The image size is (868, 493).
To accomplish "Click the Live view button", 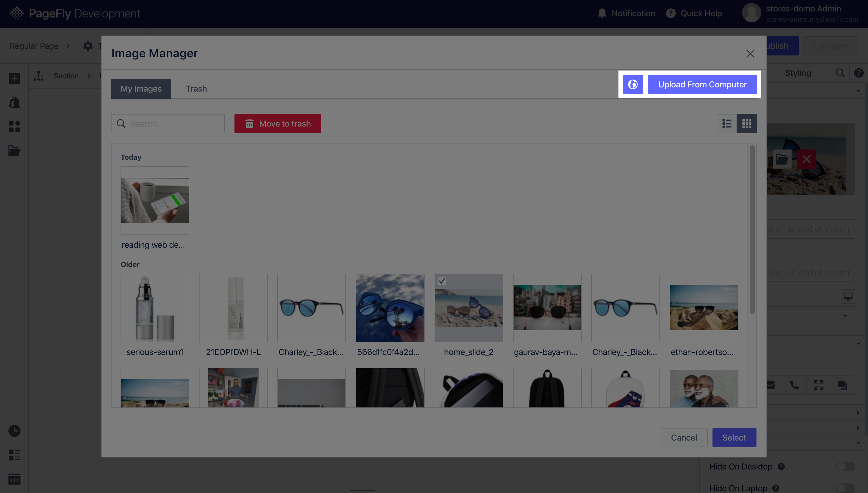I will pos(831,46).
